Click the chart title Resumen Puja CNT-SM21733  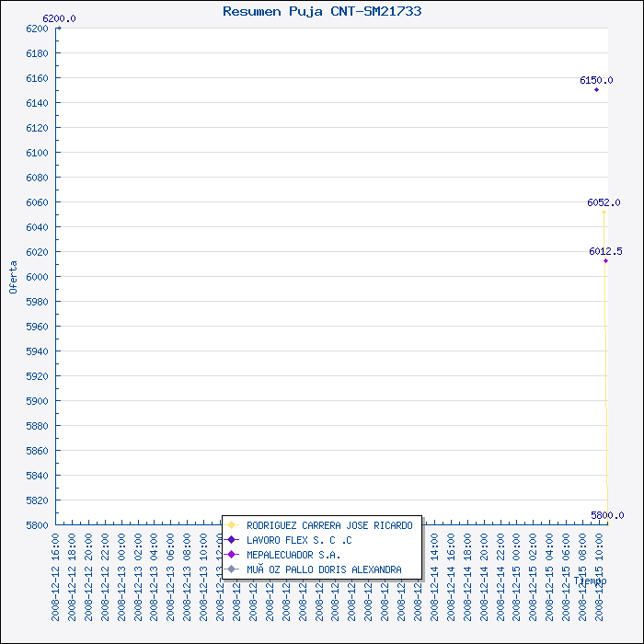[322, 11]
